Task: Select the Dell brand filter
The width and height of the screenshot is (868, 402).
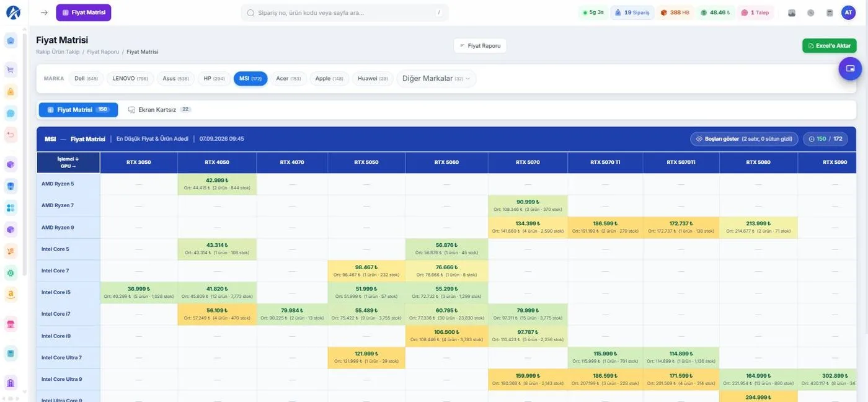Action: [x=86, y=79]
